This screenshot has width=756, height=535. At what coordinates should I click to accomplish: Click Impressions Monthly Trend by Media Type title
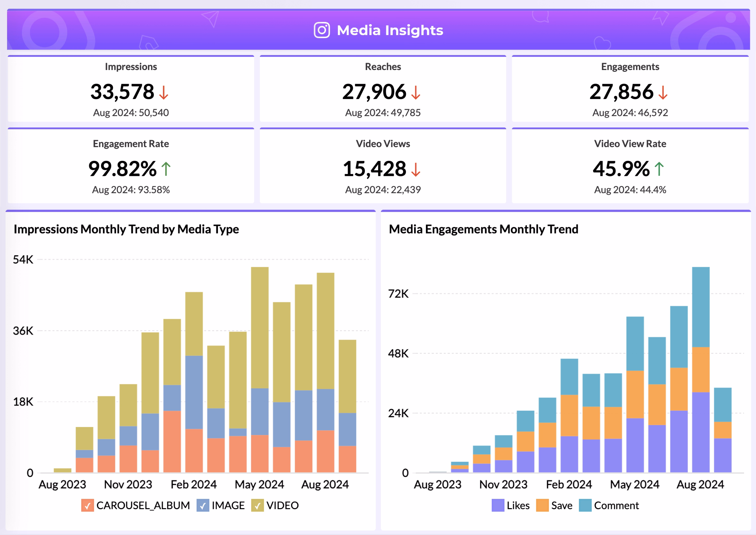coord(126,229)
